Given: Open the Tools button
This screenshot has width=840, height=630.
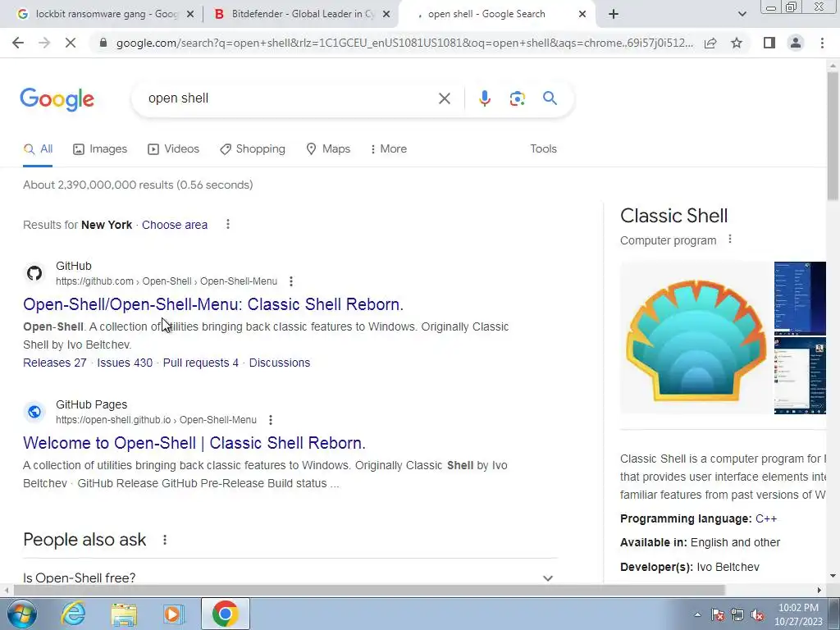Looking at the screenshot, I should [x=543, y=149].
